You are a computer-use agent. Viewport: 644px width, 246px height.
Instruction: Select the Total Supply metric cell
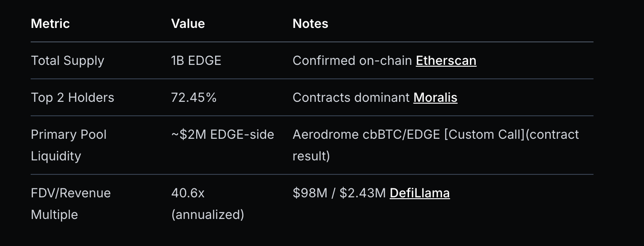pos(67,60)
